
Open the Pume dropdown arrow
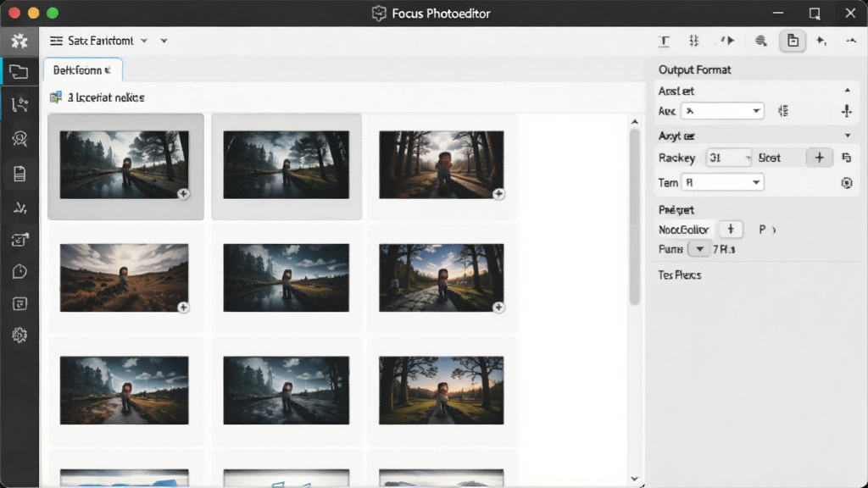699,249
